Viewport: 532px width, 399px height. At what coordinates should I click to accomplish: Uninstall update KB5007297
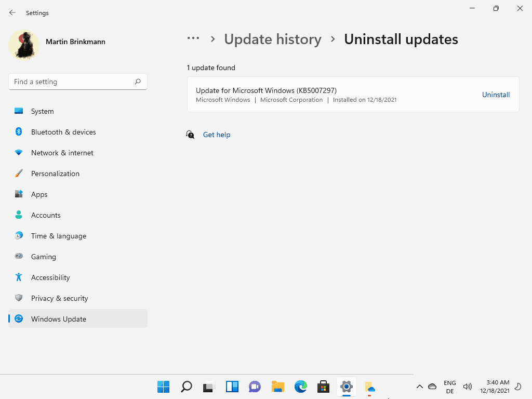(496, 95)
